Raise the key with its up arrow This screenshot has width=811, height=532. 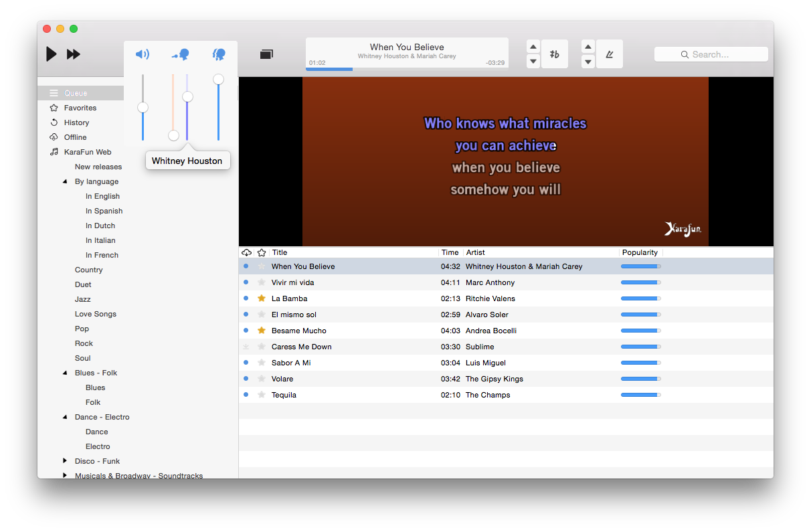coord(533,47)
